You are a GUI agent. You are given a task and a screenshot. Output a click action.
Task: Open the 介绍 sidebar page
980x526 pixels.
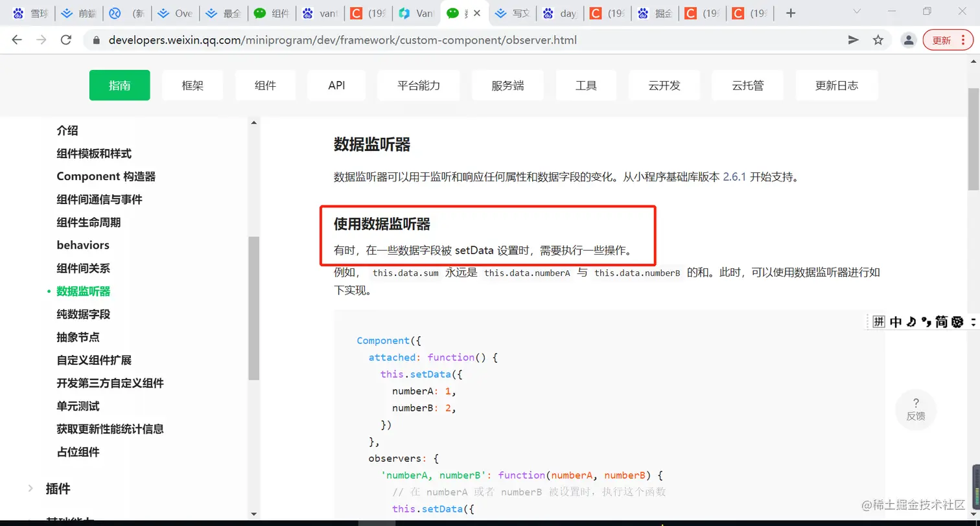click(x=67, y=130)
